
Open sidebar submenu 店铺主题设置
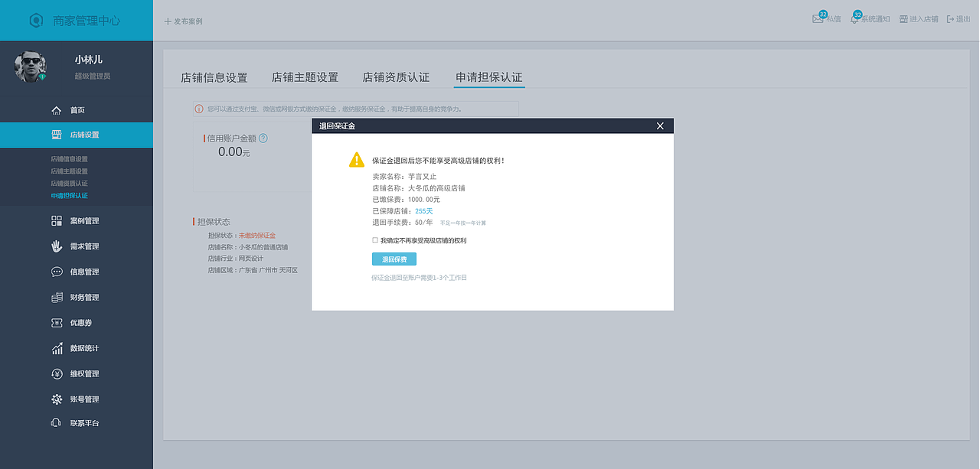coord(70,171)
